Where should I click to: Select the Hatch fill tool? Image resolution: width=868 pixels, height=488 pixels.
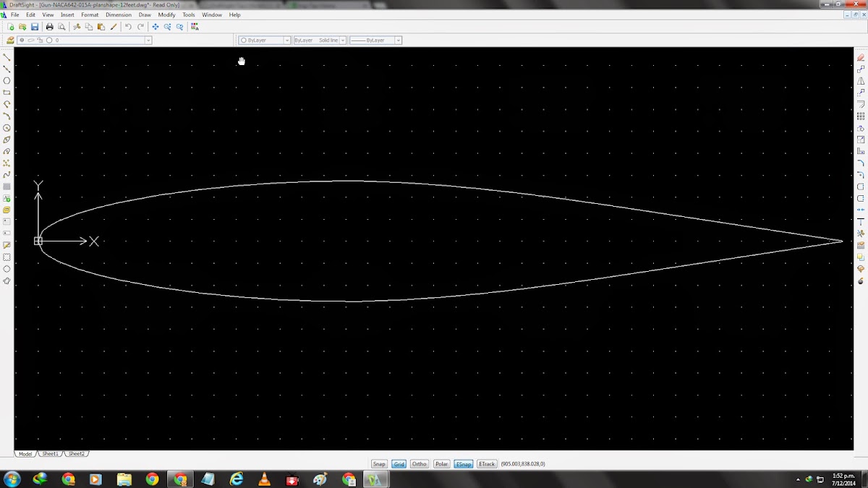pyautogui.click(x=7, y=187)
